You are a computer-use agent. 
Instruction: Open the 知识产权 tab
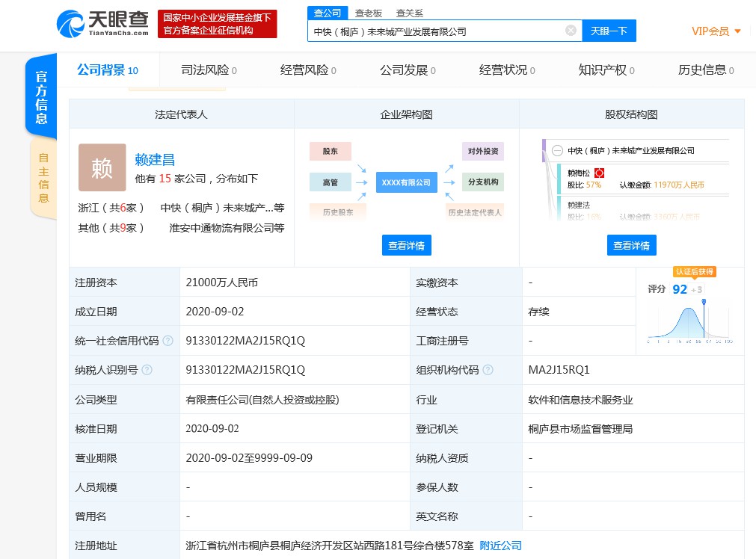pyautogui.click(x=606, y=70)
